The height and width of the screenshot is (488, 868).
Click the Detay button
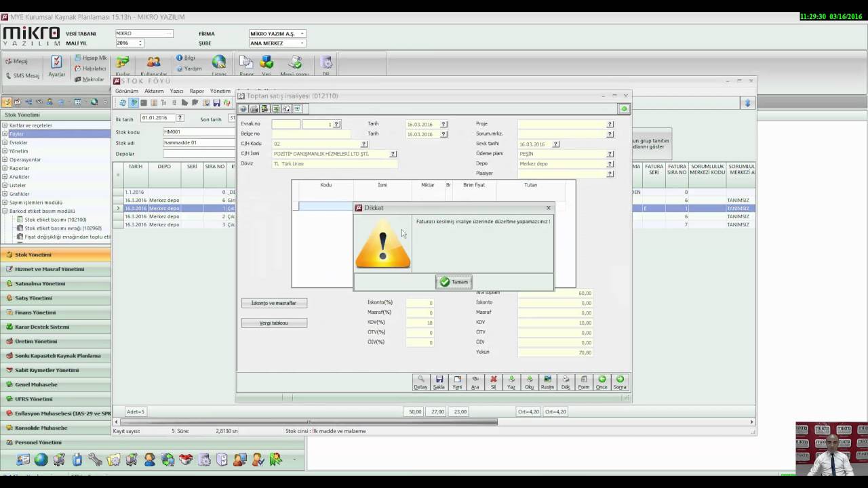click(x=421, y=382)
